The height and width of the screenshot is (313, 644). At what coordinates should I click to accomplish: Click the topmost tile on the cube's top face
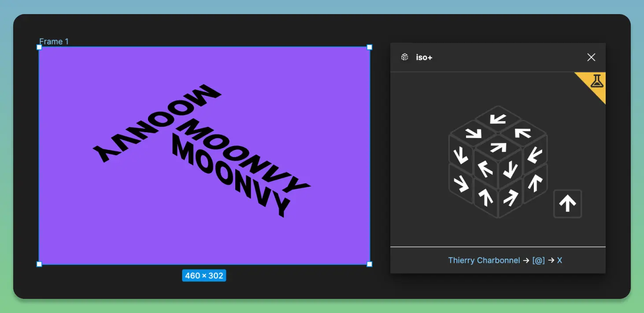pos(498,118)
